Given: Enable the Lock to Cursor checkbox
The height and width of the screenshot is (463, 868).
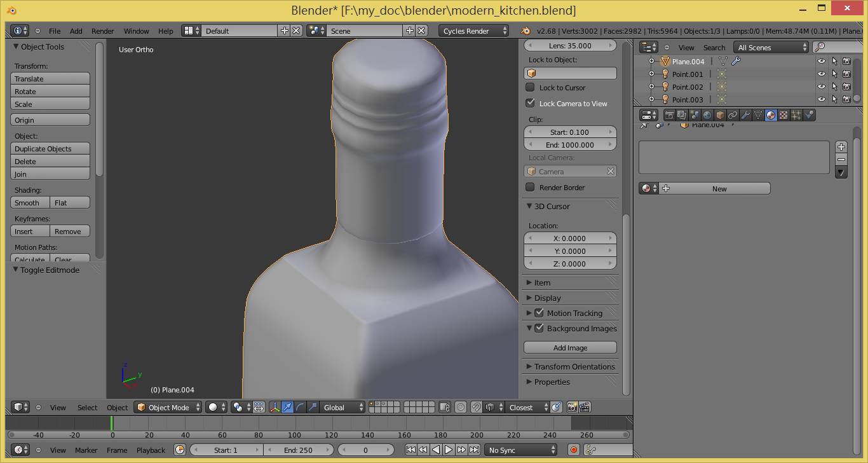Looking at the screenshot, I should point(530,87).
